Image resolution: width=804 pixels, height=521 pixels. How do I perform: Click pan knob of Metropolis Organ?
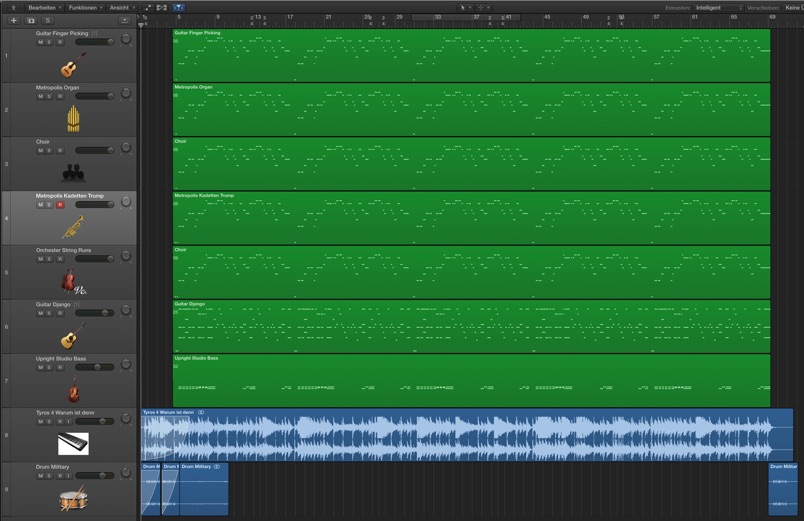[x=126, y=93]
